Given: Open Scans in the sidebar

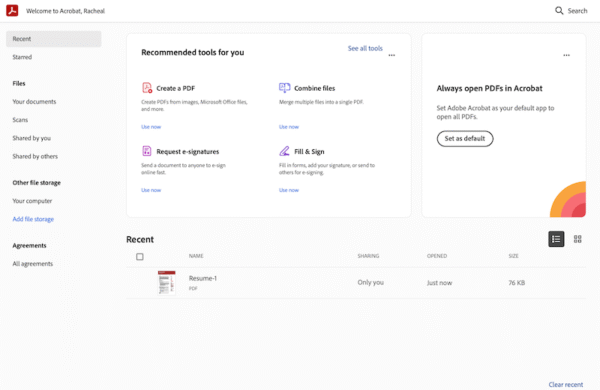Looking at the screenshot, I should (20, 120).
